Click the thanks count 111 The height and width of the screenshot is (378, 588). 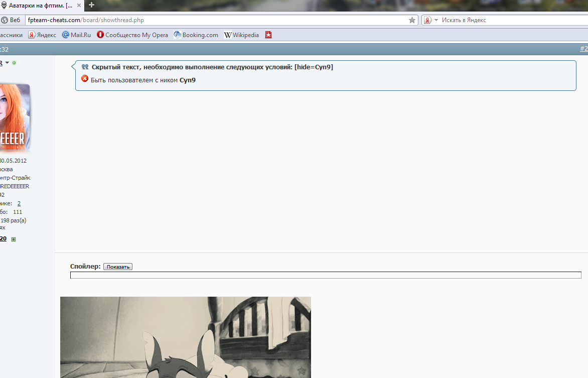[x=18, y=212]
